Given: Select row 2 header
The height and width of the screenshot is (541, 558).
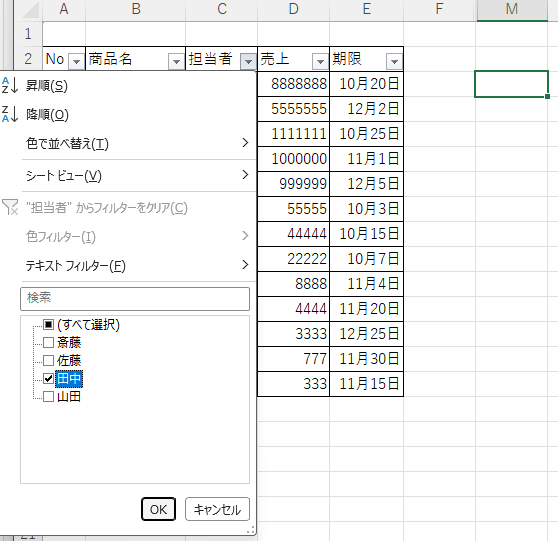Looking at the screenshot, I should point(28,59).
